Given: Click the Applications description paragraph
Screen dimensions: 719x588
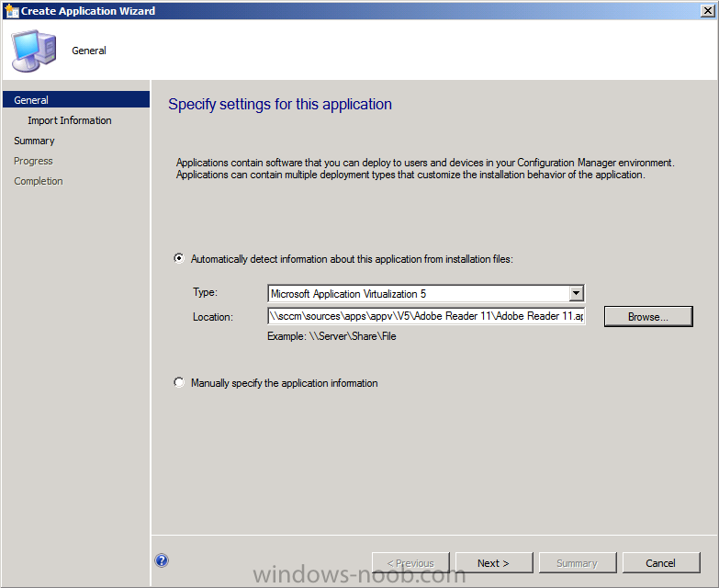Looking at the screenshot, I should pyautogui.click(x=425, y=168).
